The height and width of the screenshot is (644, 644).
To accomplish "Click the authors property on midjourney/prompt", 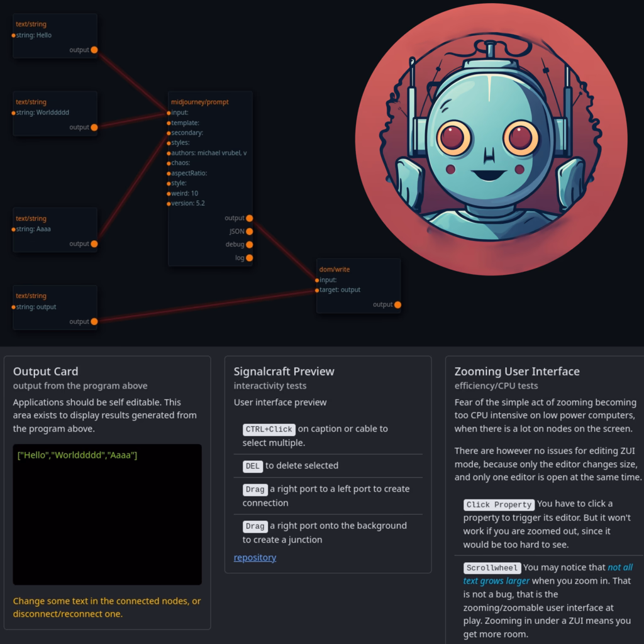I will click(x=209, y=153).
